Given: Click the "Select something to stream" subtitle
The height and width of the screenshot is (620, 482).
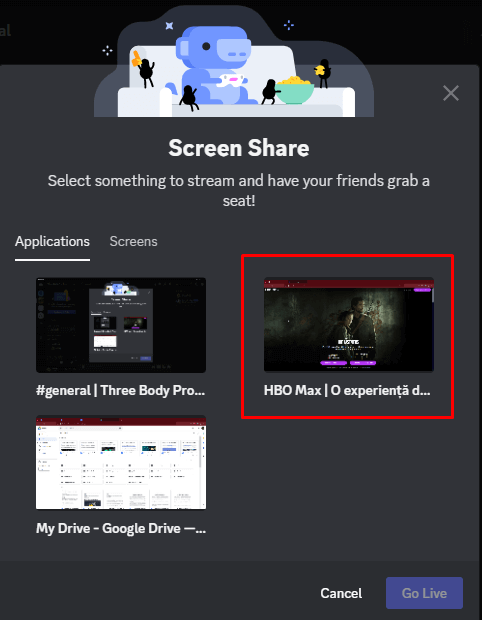Looking at the screenshot, I should (x=239, y=191).
